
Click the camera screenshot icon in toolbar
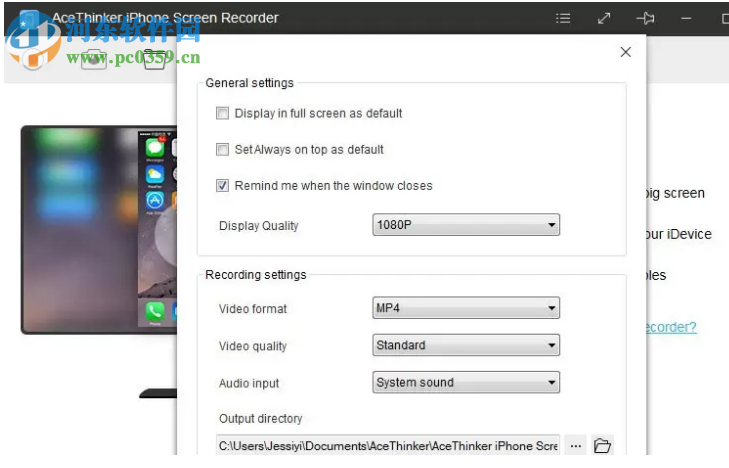pyautogui.click(x=93, y=59)
